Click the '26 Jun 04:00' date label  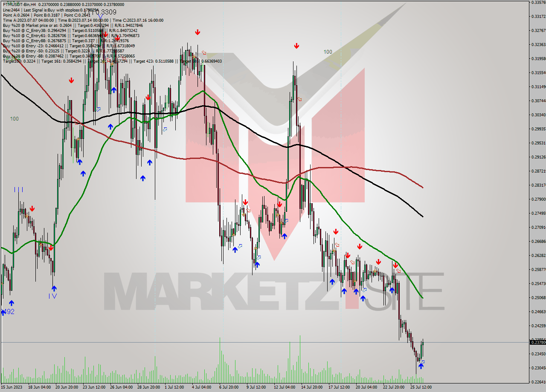coord(121,387)
